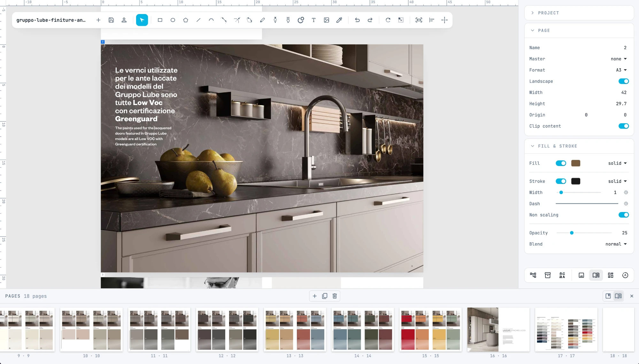Open the Master dropdown set to none
The width and height of the screenshot is (639, 364).
click(619, 59)
